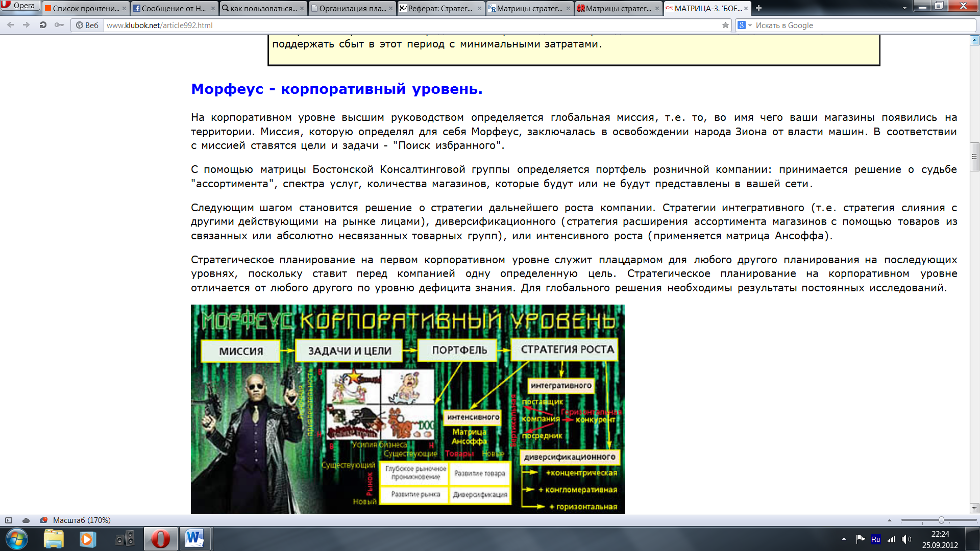The width and height of the screenshot is (980, 551).
Task: Go back with the Back arrow
Action: 11,25
